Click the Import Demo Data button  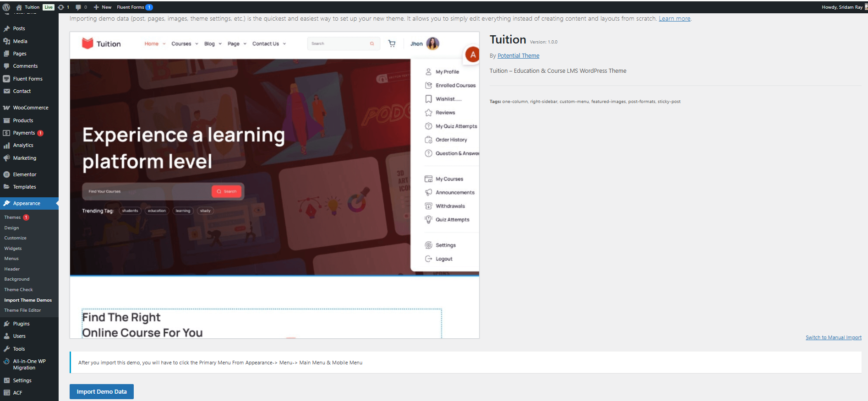point(102,392)
